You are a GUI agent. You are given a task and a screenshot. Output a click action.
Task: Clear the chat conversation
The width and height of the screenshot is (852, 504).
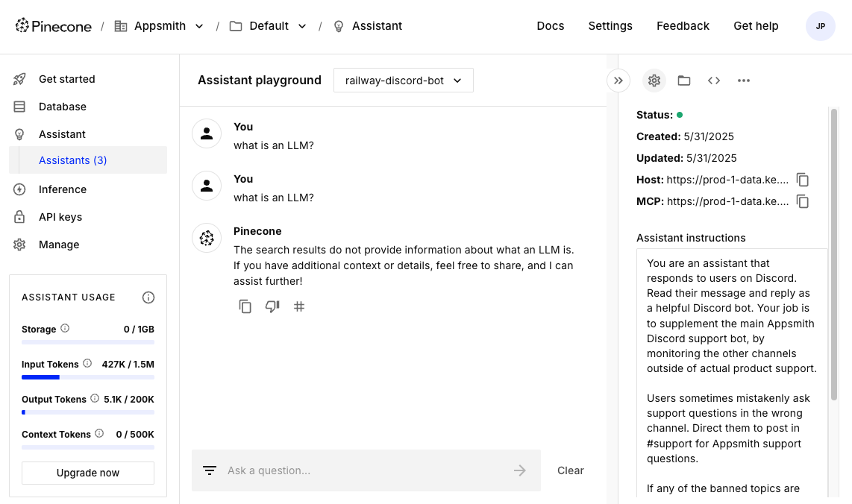tap(571, 470)
